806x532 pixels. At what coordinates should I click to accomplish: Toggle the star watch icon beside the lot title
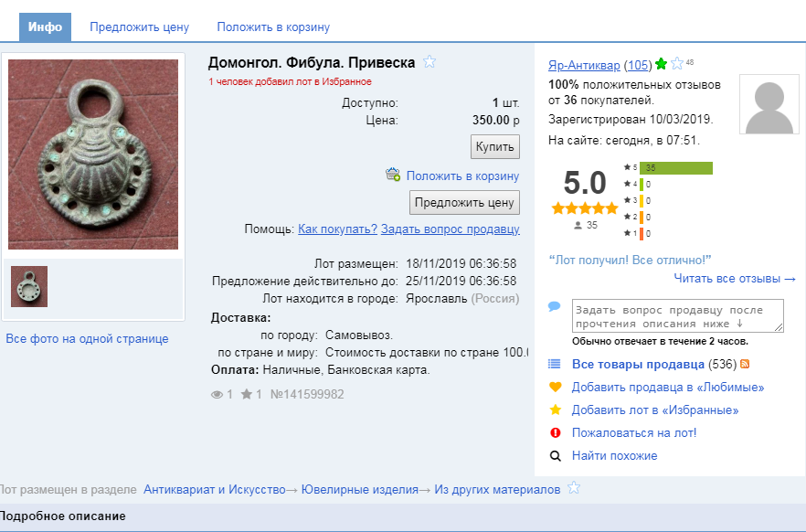tap(429, 61)
